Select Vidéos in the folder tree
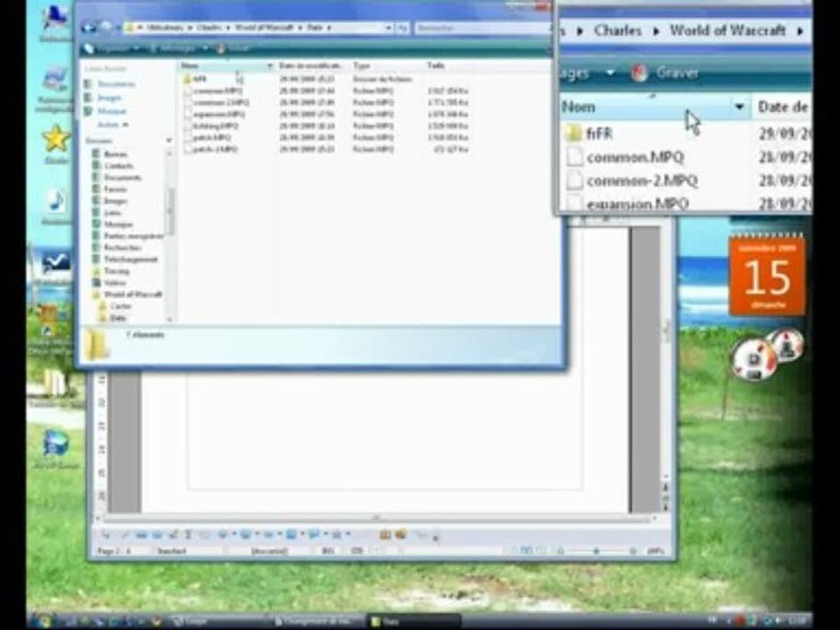840x630 pixels. point(110,283)
